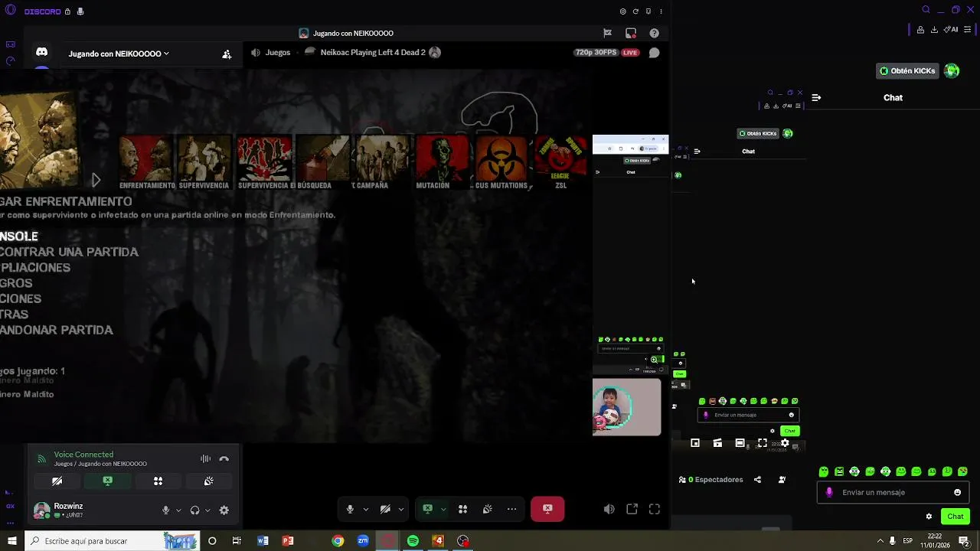Click the Voice Connected status text

click(83, 455)
